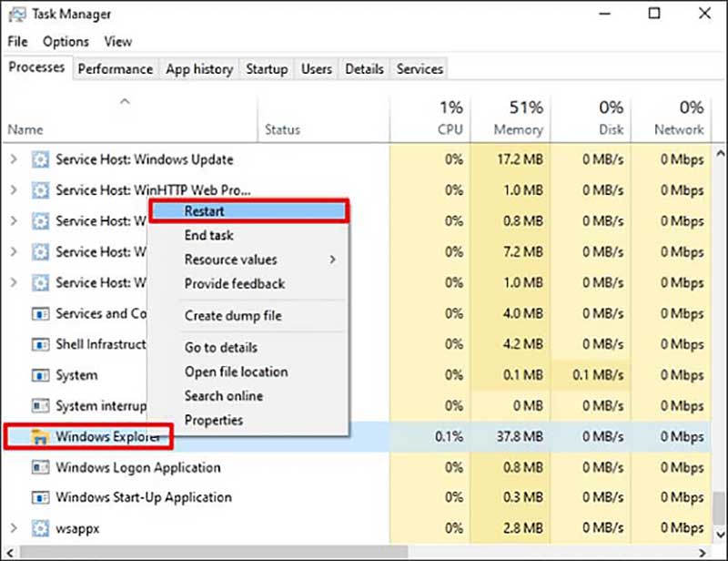Click the 0.1 MB/s disk value
This screenshot has height=561, width=728.
pos(598,375)
